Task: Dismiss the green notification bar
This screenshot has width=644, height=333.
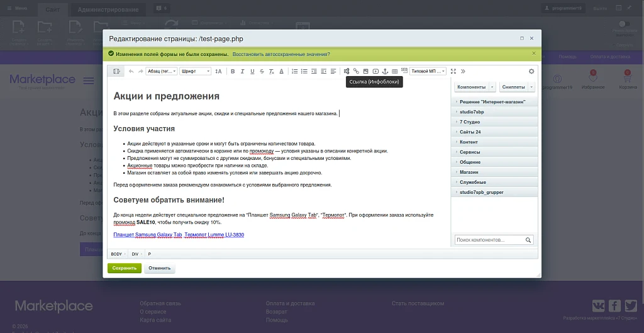Action: pos(533,54)
